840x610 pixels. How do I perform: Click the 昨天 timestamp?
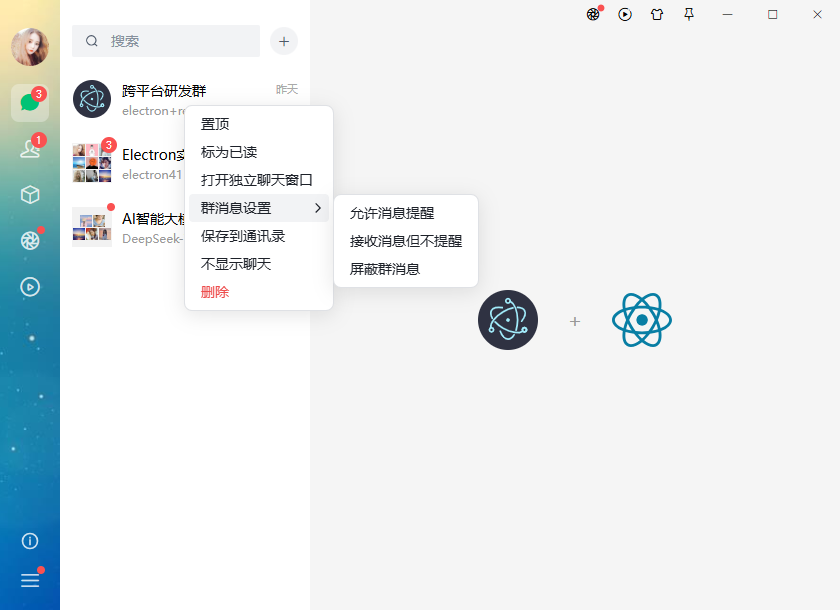pos(287,89)
